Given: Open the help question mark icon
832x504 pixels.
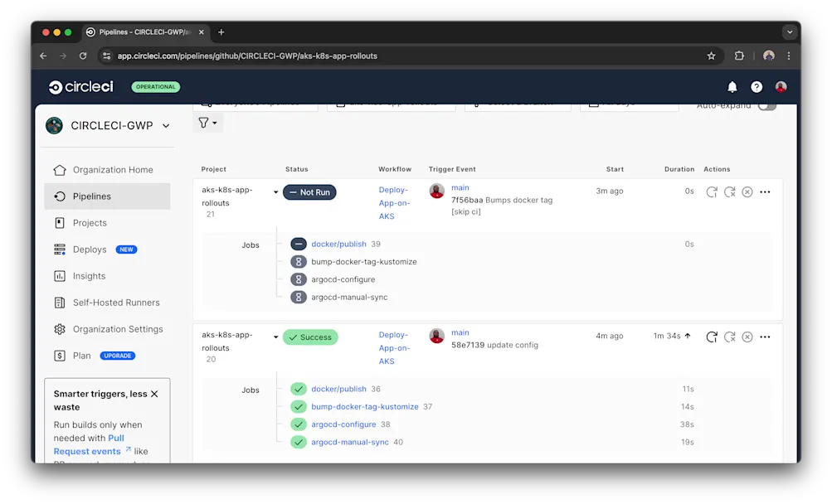Looking at the screenshot, I should point(757,87).
